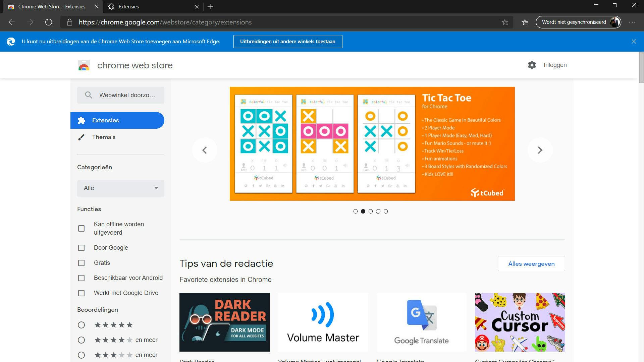Click the next-slide arrow on the carousel

540,150
